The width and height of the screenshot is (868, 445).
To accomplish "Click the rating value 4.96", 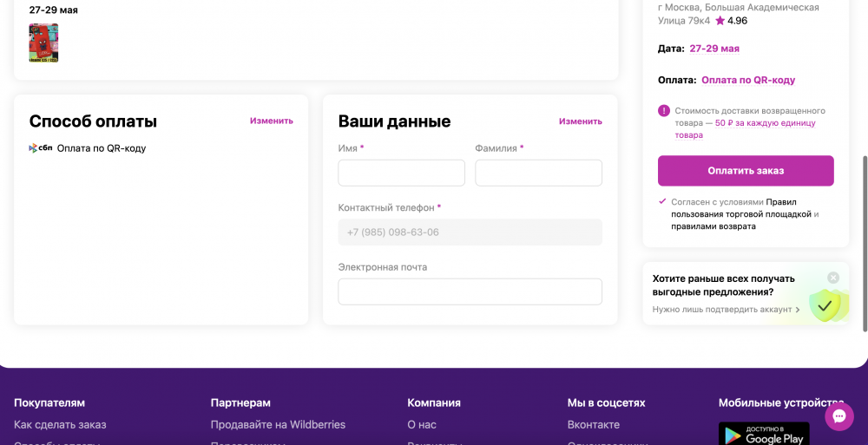I will tap(737, 21).
